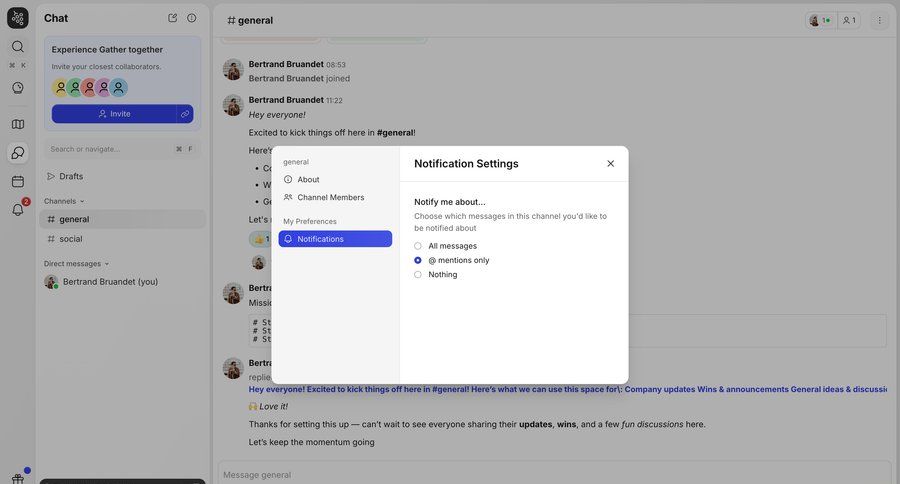900x484 pixels.
Task: Click the 'Bertrand Bruandet joined' text
Action: coord(299,78)
